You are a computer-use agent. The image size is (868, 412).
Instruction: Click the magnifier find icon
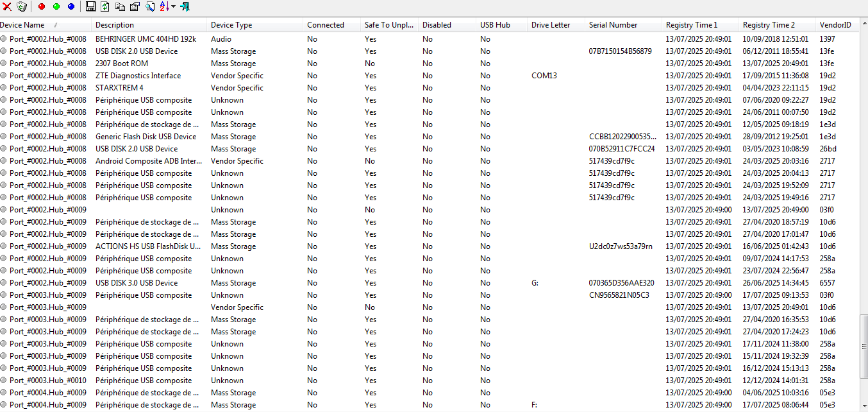[149, 6]
